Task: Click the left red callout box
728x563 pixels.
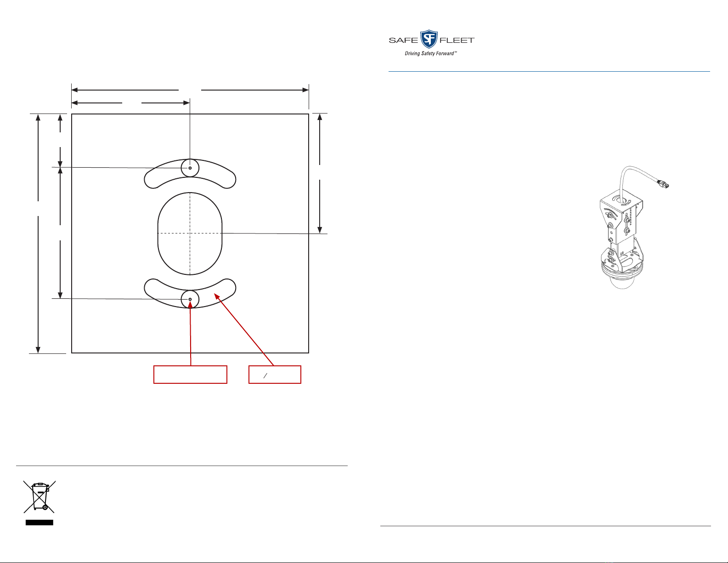Action: [190, 375]
